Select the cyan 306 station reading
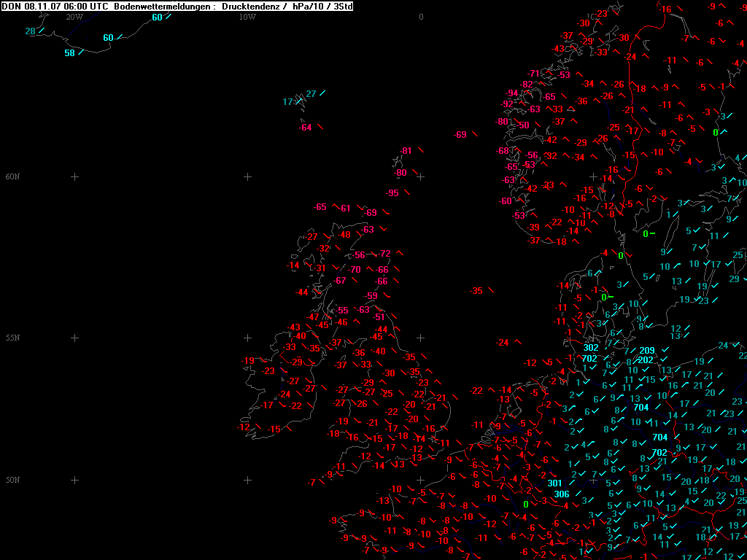 (561, 494)
